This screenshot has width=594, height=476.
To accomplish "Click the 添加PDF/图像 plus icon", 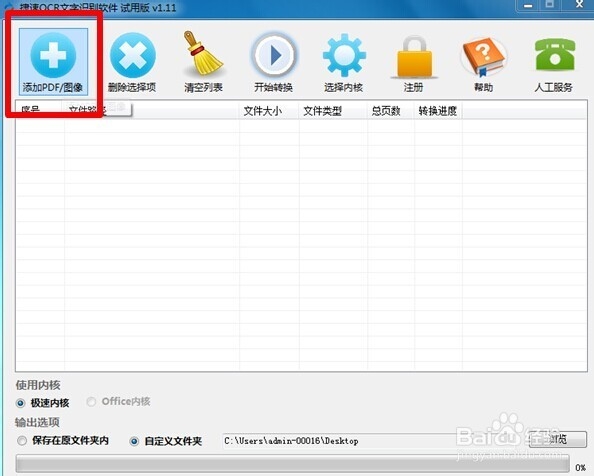I will (x=53, y=56).
